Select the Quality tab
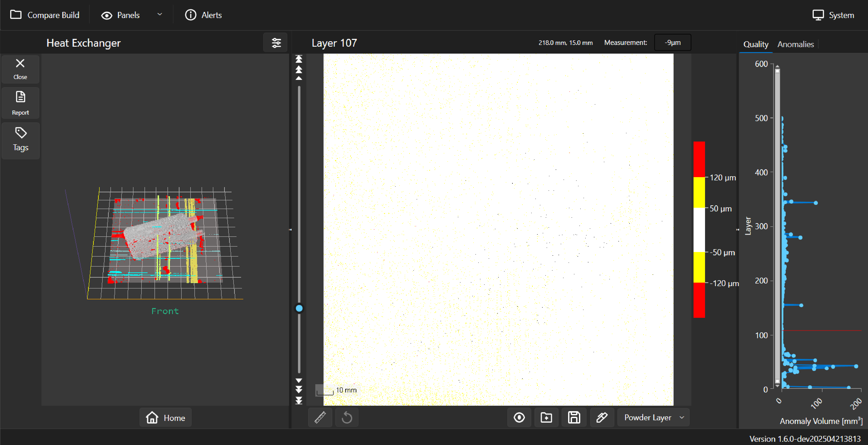Image resolution: width=868 pixels, height=445 pixels. [x=756, y=44]
